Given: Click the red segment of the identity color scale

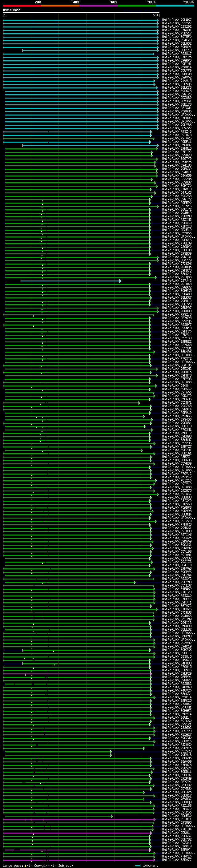Looking at the screenshot, I should click(x=22, y=6).
